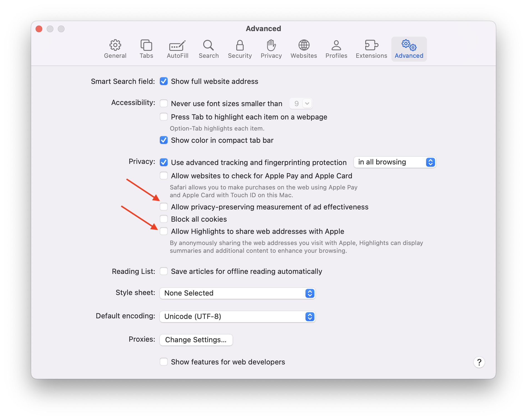The image size is (527, 420).
Task: Enable privacy-preserving measurement of ad effectiveness
Action: [164, 207]
